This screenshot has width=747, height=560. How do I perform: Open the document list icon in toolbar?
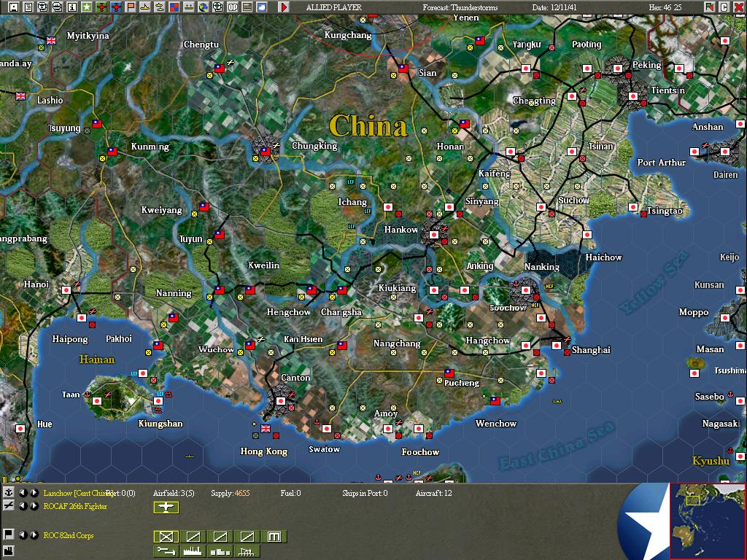click(28, 7)
